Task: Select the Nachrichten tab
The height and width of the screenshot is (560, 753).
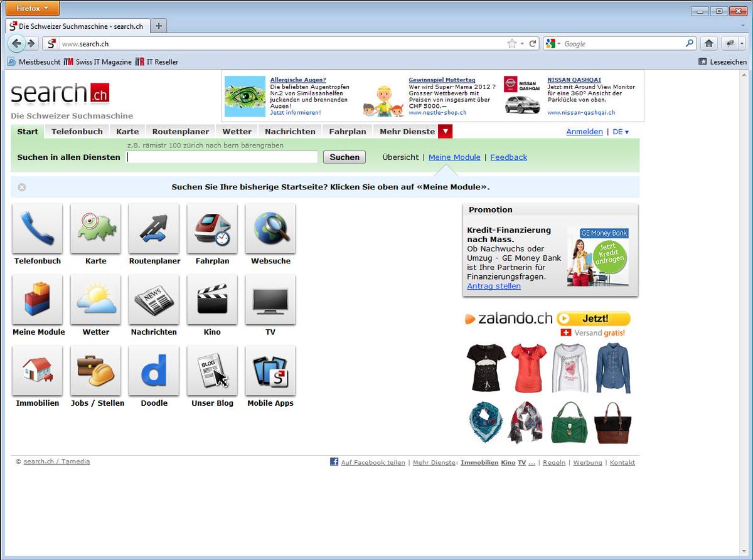Action: pyautogui.click(x=290, y=132)
